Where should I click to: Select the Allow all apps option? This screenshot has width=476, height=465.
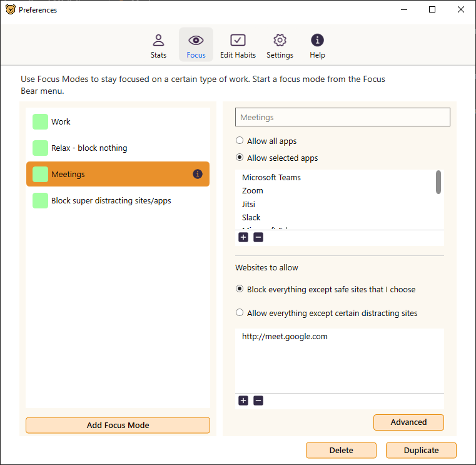click(x=240, y=141)
